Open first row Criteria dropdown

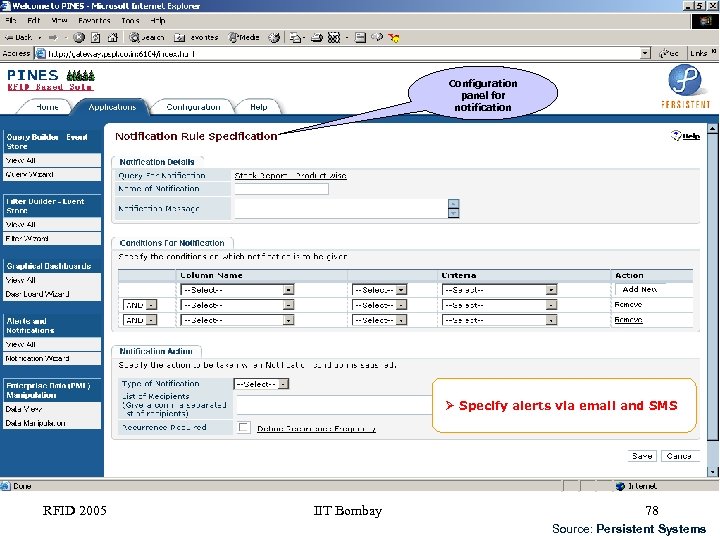[x=500, y=290]
